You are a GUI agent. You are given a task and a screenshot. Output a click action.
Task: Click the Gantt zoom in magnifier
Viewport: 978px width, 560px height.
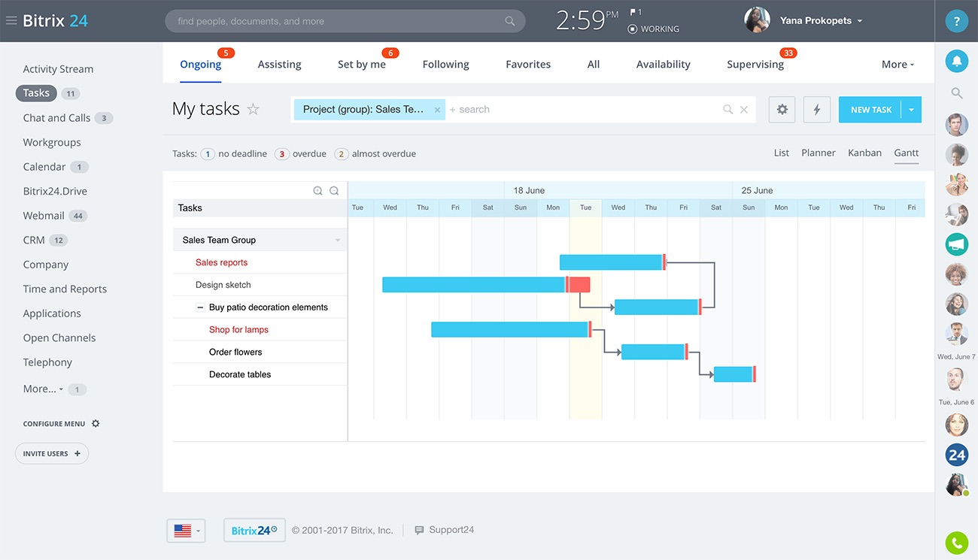[x=317, y=191]
